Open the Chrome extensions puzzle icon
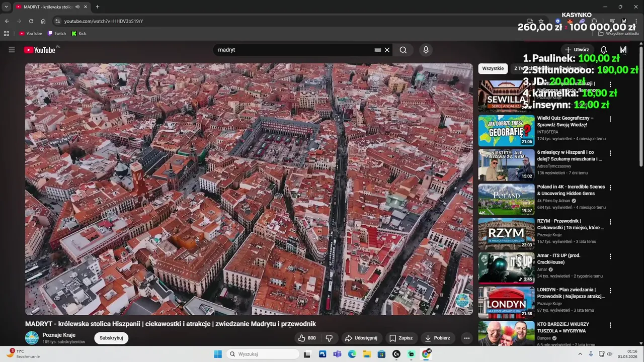Screen dimensions: 644x362 pyautogui.click(x=594, y=21)
